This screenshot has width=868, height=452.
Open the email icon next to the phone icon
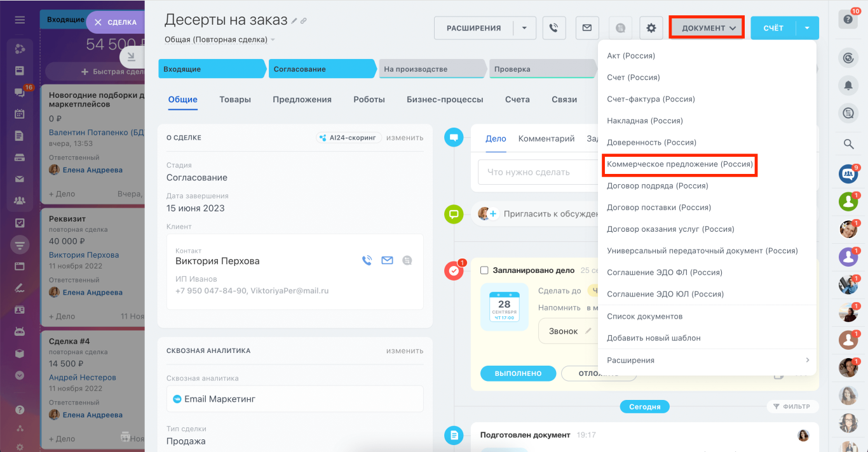587,27
